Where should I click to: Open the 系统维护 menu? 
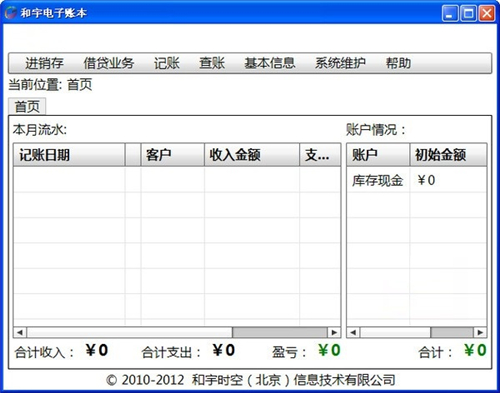coord(340,63)
